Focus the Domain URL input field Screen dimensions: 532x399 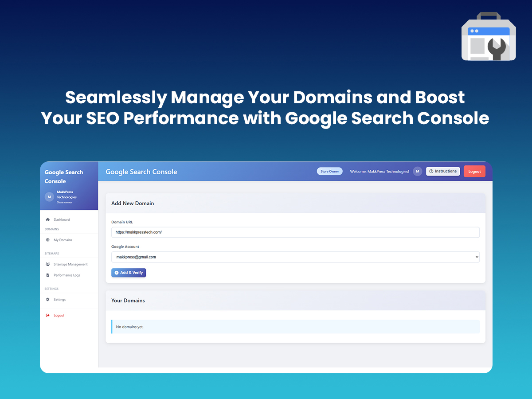[295, 232]
